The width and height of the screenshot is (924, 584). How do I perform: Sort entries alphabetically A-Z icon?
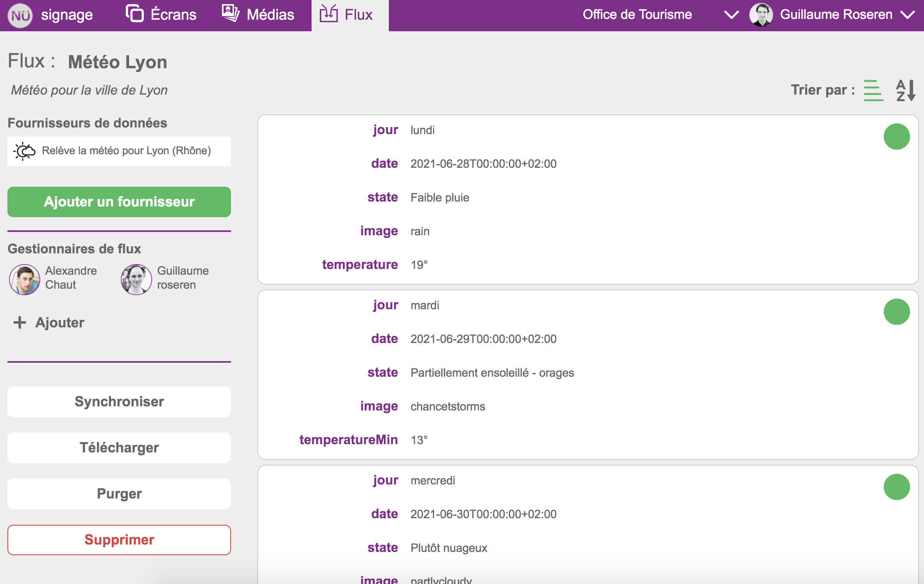pos(906,90)
